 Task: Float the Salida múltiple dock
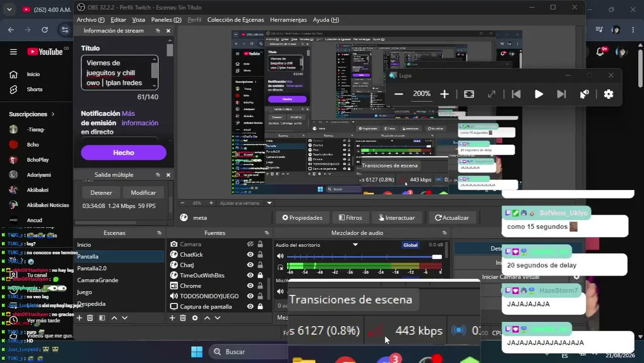[158, 174]
